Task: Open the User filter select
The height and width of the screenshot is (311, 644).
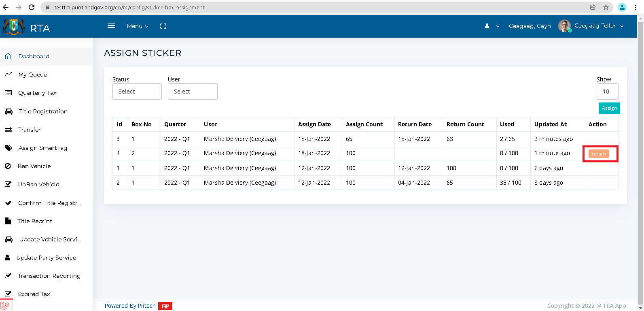Action: click(x=193, y=92)
